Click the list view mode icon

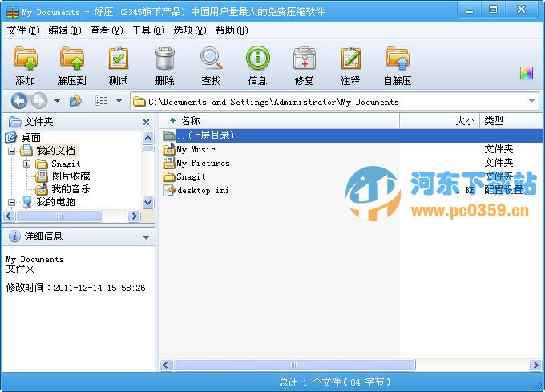pos(101,101)
